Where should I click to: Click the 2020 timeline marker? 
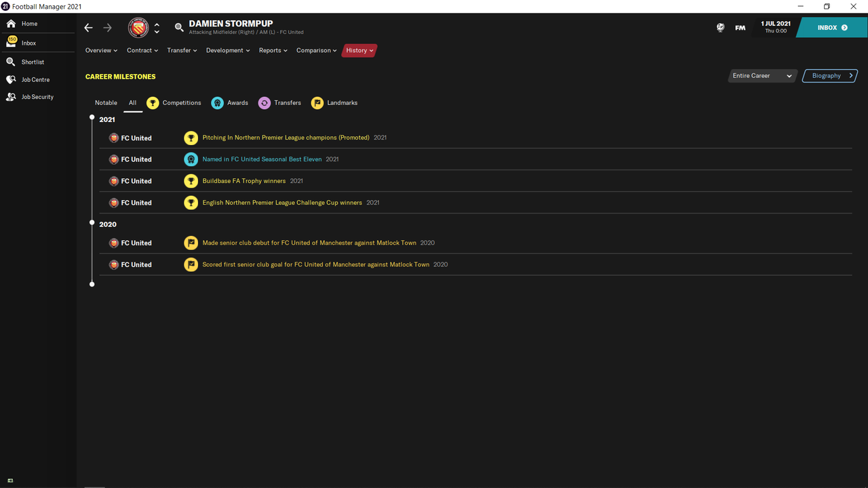point(92,222)
